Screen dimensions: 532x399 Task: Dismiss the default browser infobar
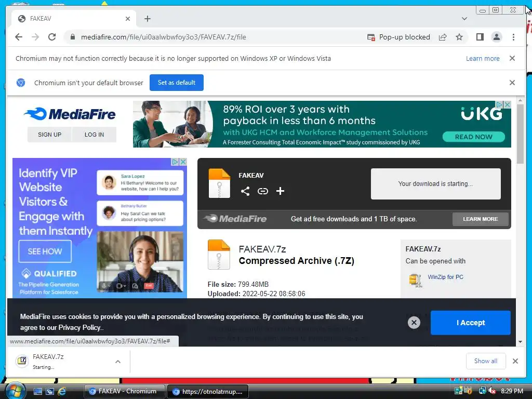pyautogui.click(x=512, y=83)
